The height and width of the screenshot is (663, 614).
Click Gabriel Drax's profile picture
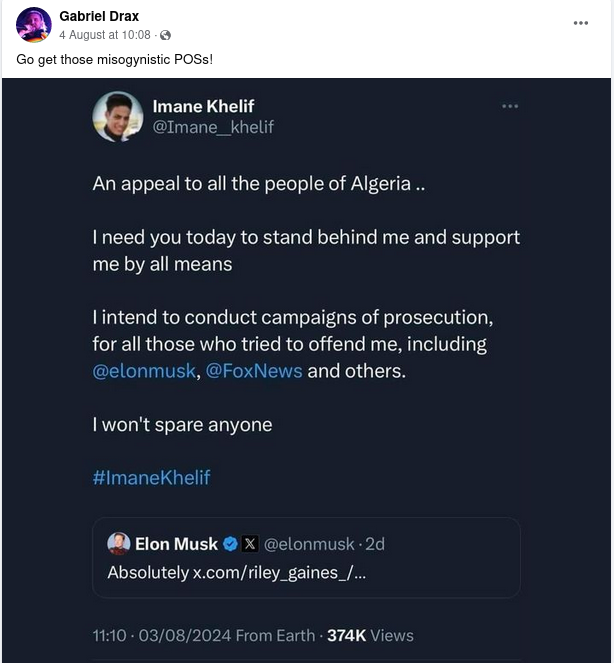tap(33, 25)
